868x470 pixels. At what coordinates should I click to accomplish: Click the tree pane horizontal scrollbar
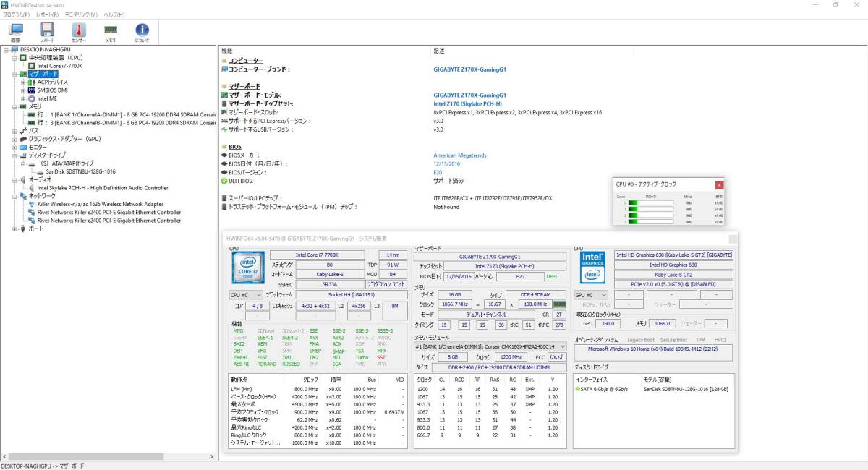coord(109,456)
